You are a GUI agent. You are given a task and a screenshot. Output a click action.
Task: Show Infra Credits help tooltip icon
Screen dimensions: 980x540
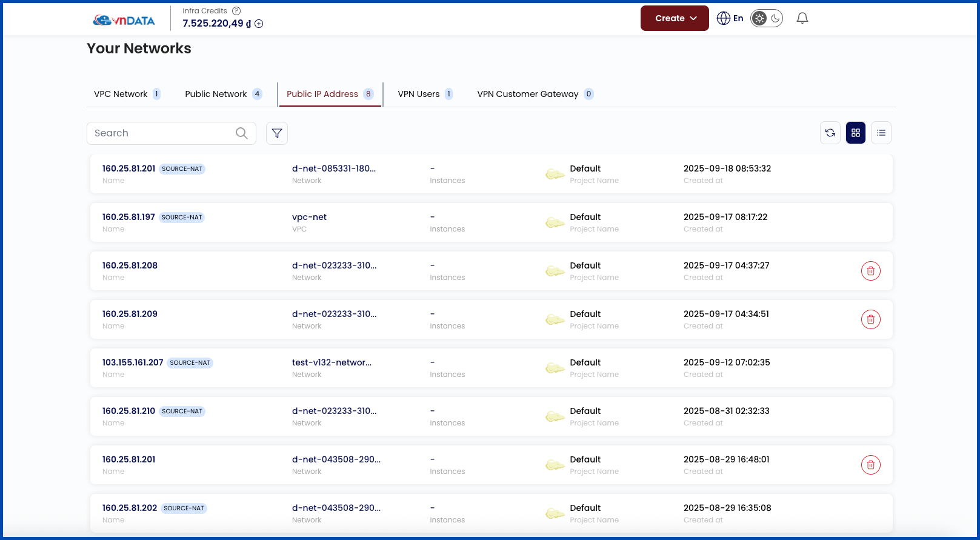pos(236,11)
